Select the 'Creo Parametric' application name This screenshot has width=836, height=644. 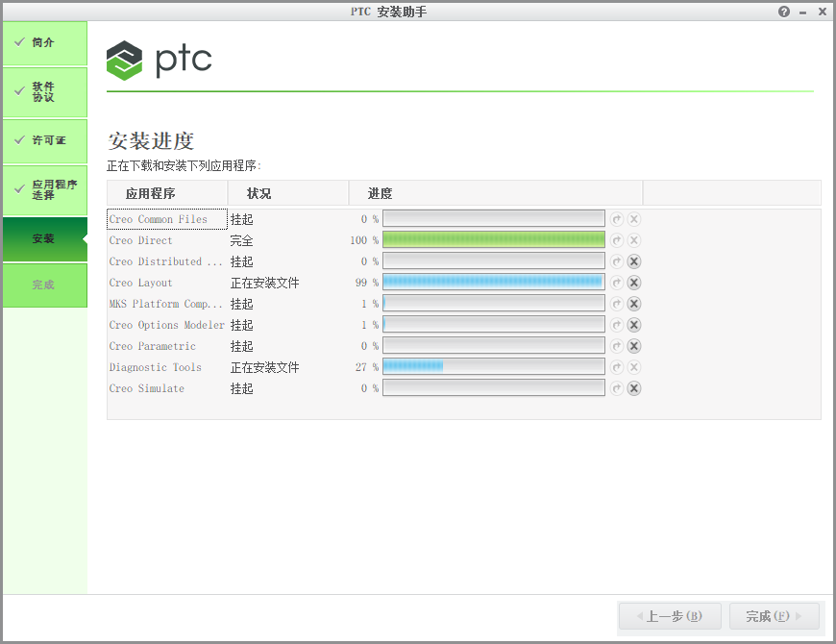[x=153, y=347]
